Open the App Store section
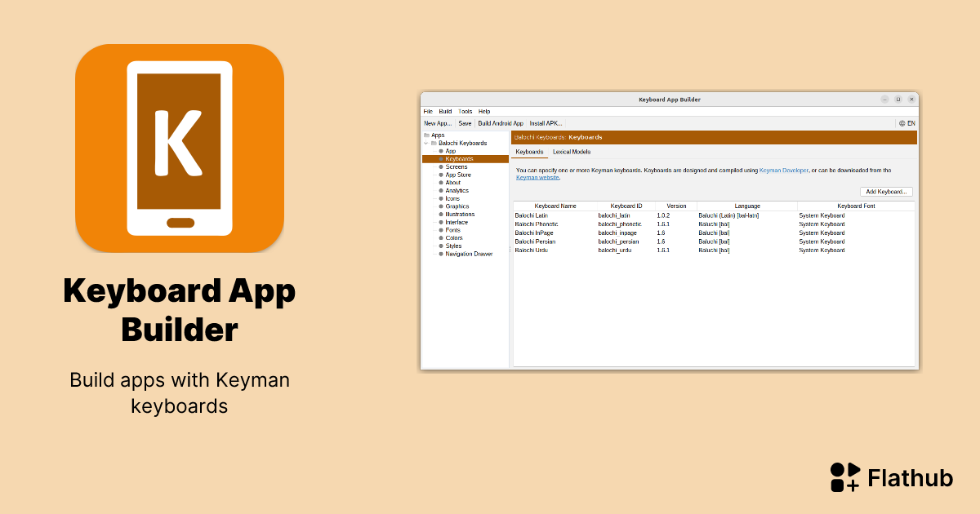This screenshot has height=514, width=980. 460,175
